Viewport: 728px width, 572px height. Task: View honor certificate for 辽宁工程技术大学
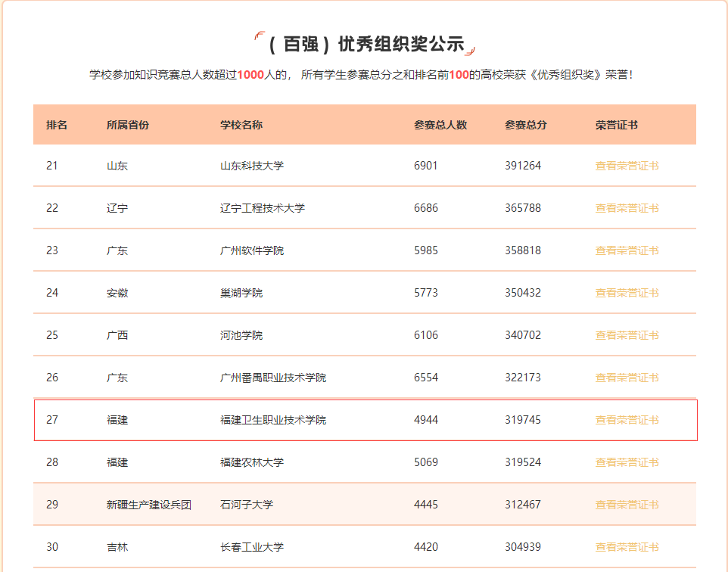(627, 208)
